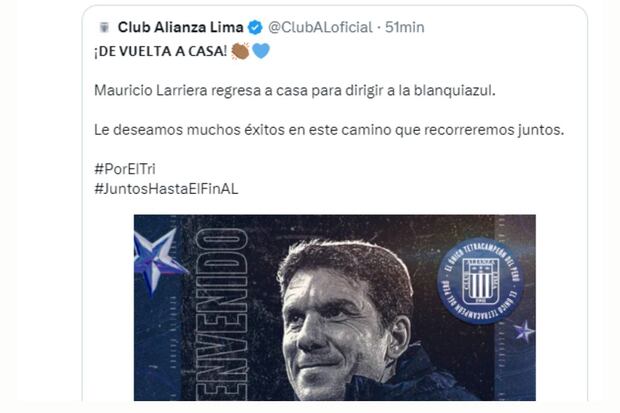The height and width of the screenshot is (413, 620).
Task: Open the #JuntosHastaElFinAL hashtag
Action: click(x=166, y=189)
